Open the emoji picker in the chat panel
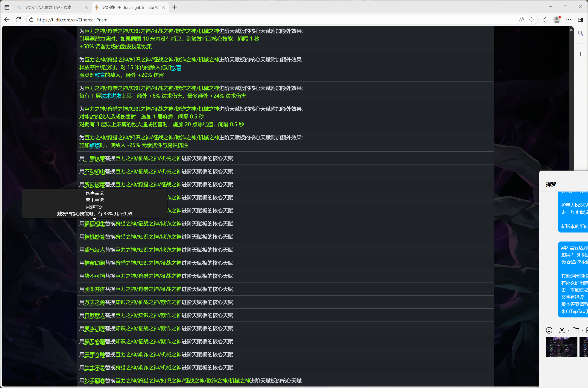 (x=549, y=330)
